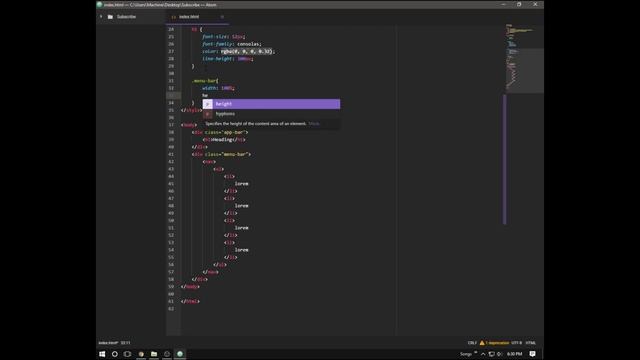Click the Atom icon on the taskbar

[x=180, y=354]
